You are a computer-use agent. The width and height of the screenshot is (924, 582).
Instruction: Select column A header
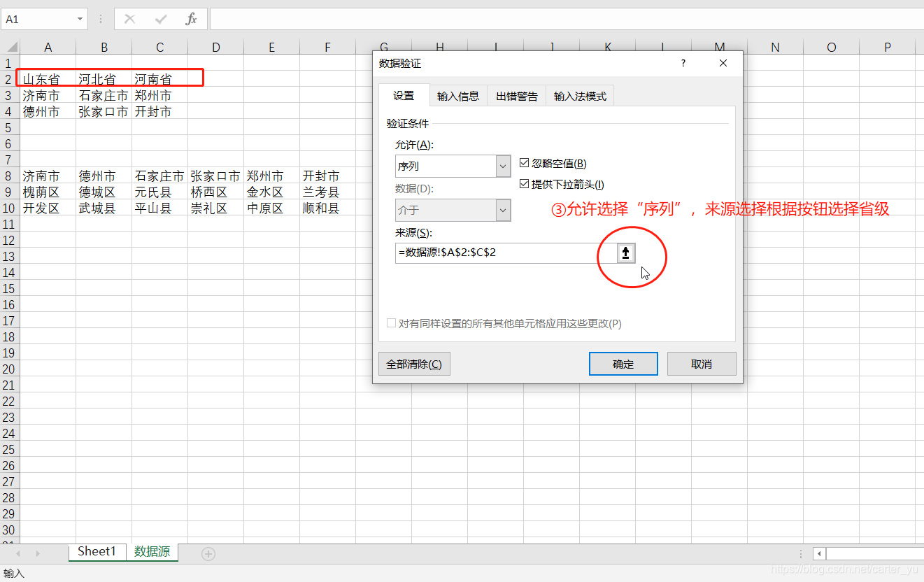(48, 47)
